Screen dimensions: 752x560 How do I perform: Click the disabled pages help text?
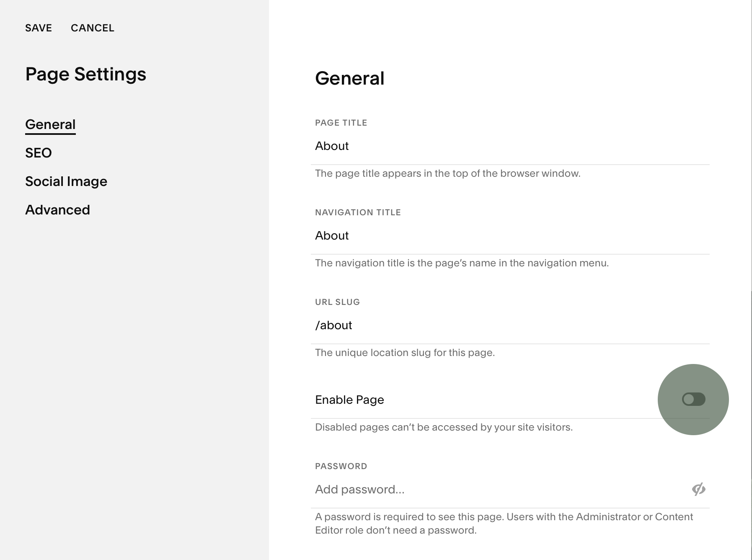(x=444, y=427)
